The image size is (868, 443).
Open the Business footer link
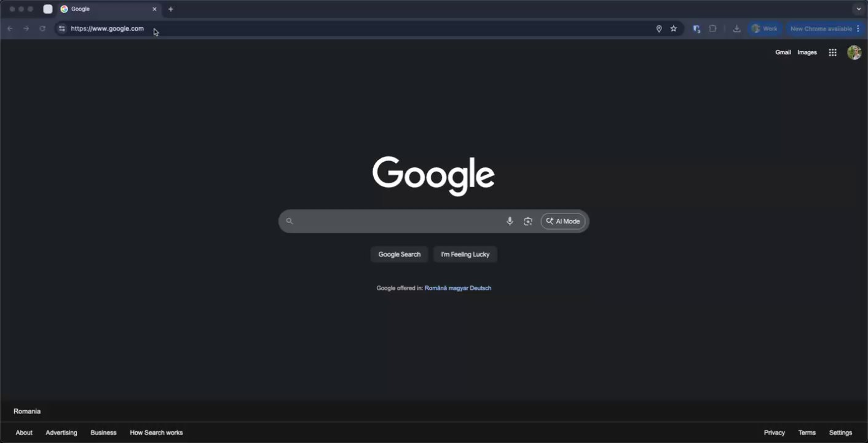[x=103, y=433]
